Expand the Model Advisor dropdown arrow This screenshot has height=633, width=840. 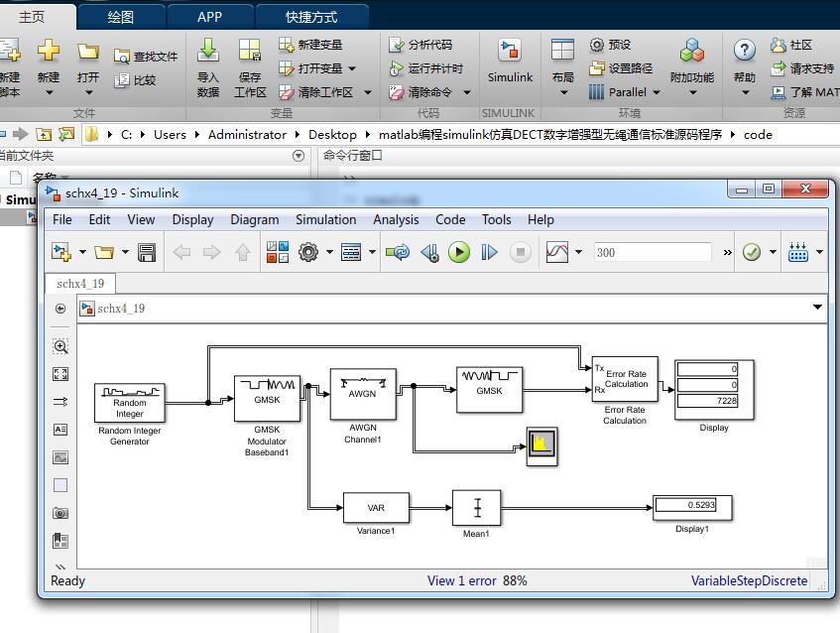click(x=773, y=252)
